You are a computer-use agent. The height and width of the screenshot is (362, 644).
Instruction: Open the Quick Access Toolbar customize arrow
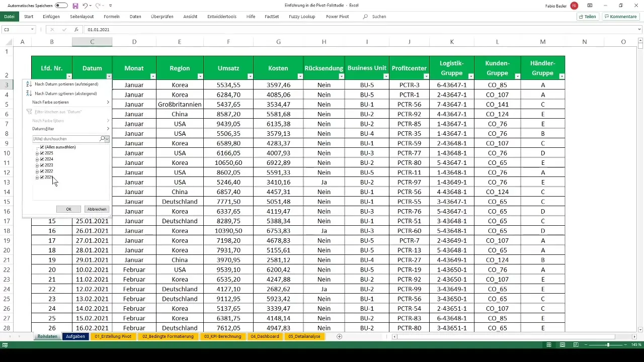click(110, 6)
